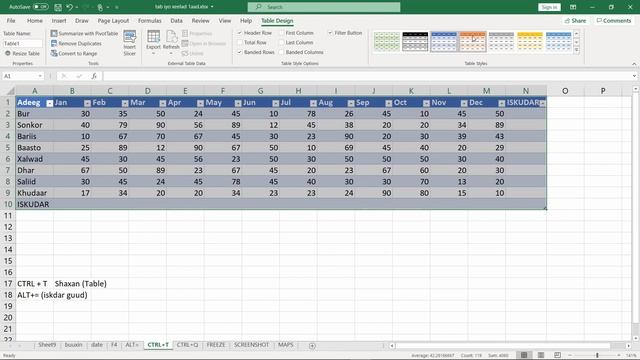
Task: Uncheck the Banded Rows checkbox
Action: coord(240,52)
